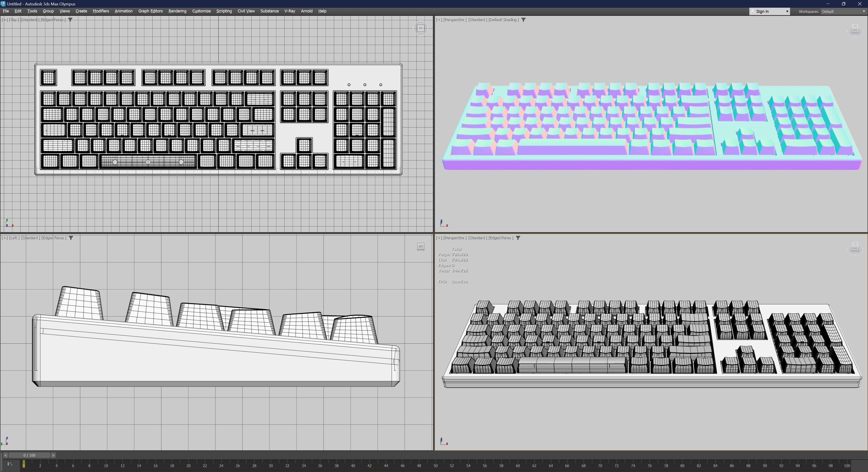Open [Standard] menu in Default Shading Perspective viewport

click(477, 19)
